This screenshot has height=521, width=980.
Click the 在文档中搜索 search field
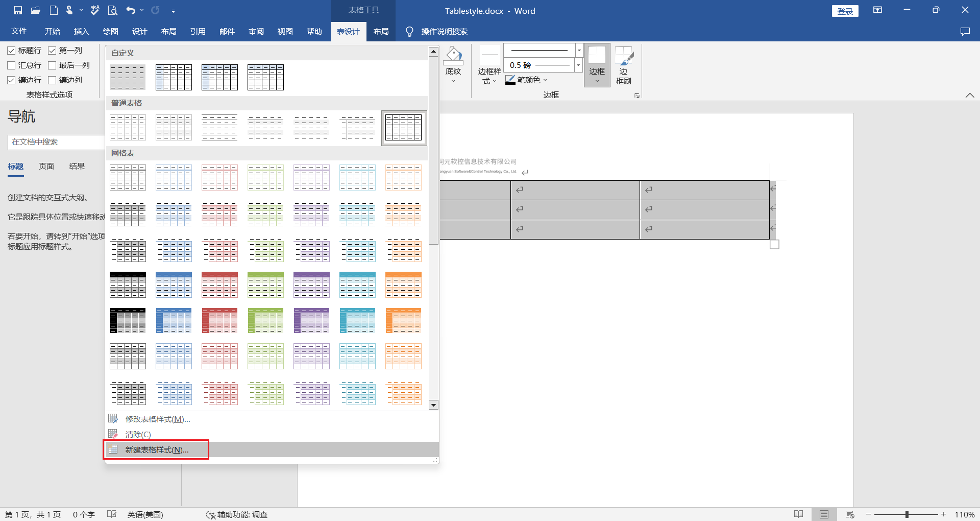click(56, 142)
